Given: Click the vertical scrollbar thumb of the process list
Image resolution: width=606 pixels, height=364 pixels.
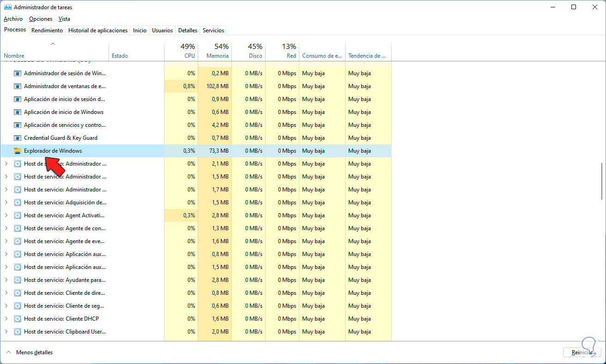Looking at the screenshot, I should pos(602,181).
